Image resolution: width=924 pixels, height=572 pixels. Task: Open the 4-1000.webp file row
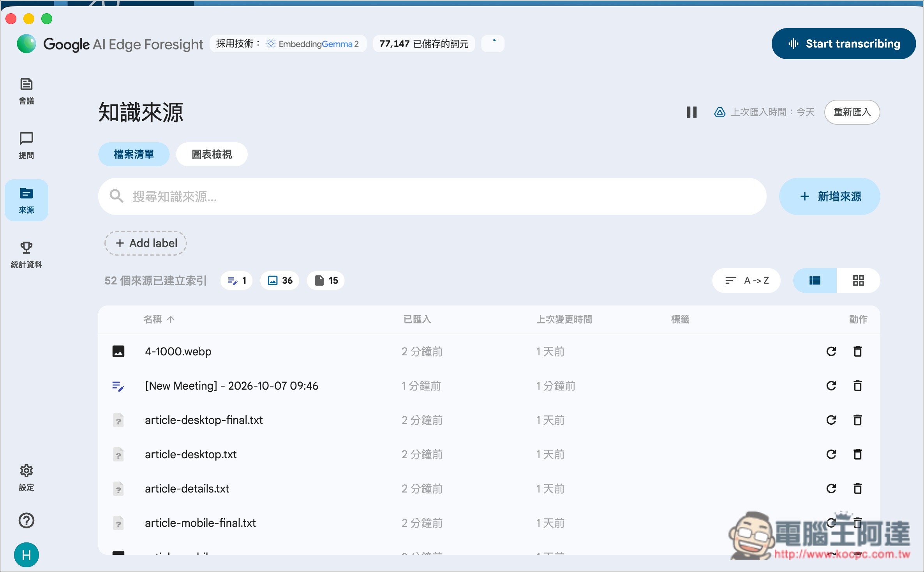(x=489, y=351)
